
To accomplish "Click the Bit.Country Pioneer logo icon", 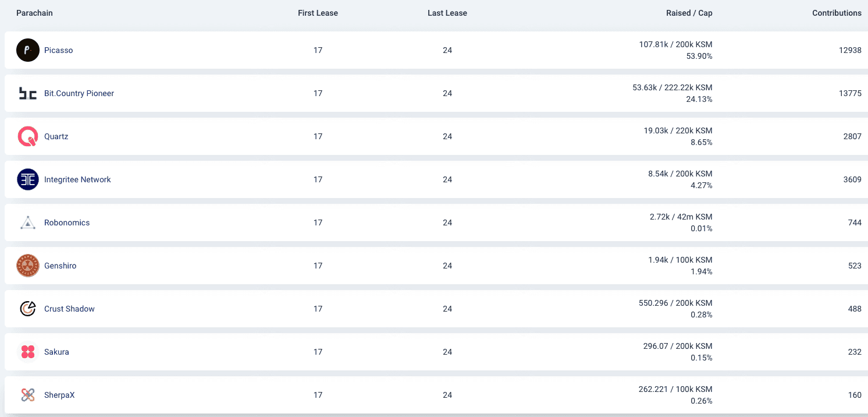I will pyautogui.click(x=28, y=93).
